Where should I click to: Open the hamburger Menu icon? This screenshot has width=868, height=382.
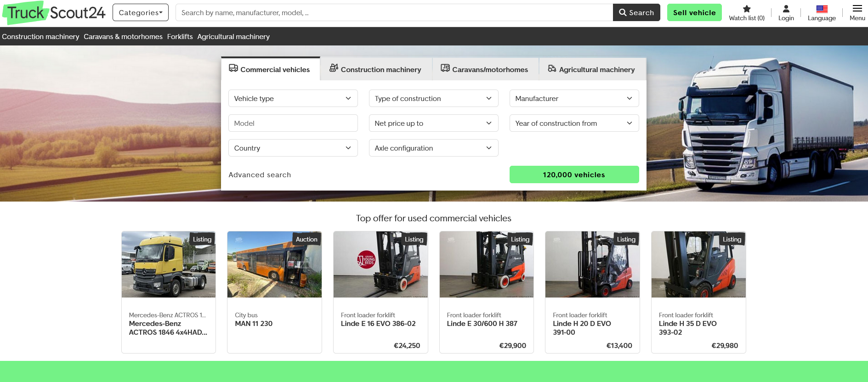(857, 9)
